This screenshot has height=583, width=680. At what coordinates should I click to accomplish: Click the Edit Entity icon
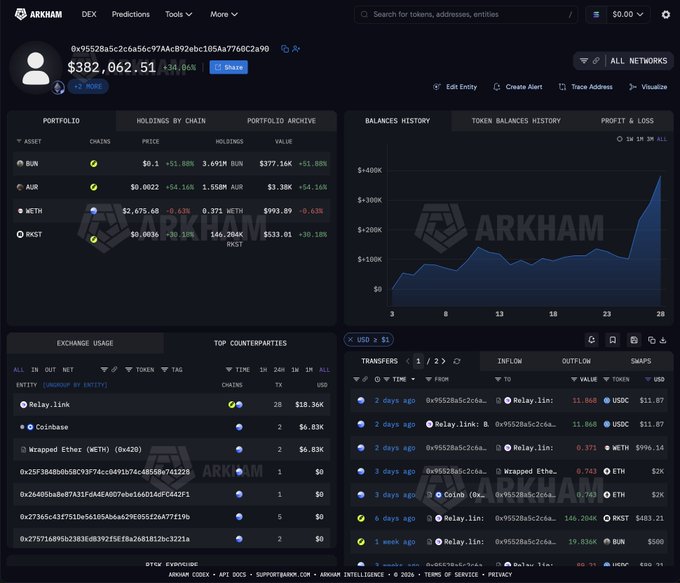pyautogui.click(x=437, y=87)
